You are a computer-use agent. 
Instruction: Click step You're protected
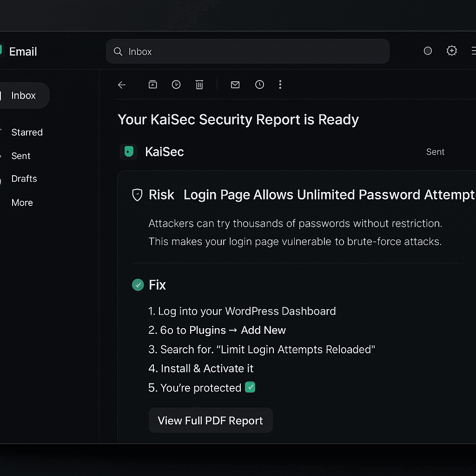click(x=202, y=388)
